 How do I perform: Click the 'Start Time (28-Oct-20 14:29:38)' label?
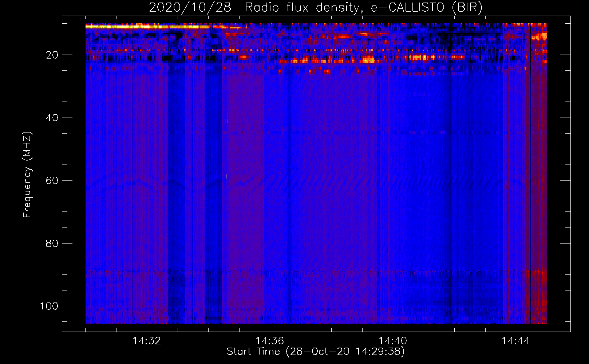316,352
